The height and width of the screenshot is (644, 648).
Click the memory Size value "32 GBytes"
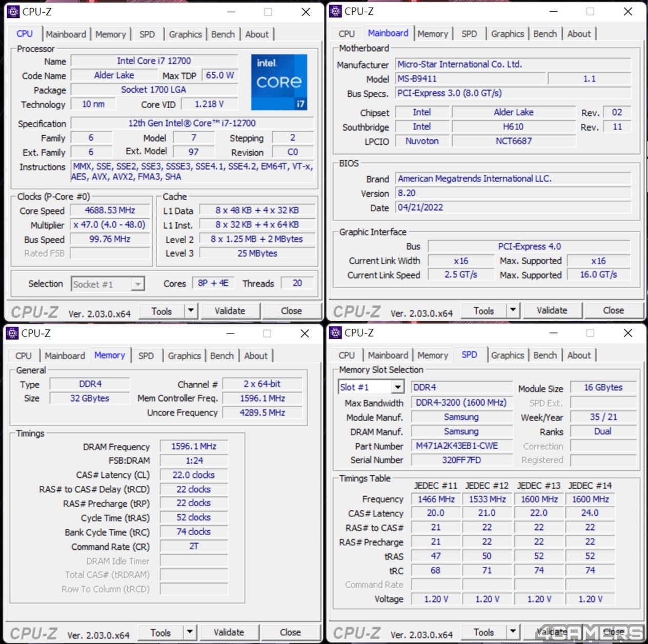tap(90, 398)
